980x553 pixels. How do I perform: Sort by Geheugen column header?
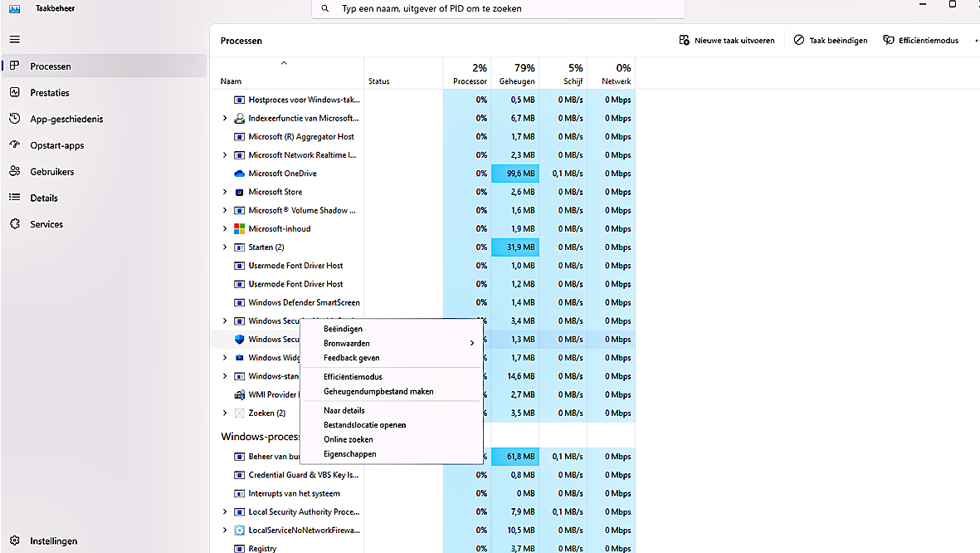(x=515, y=73)
